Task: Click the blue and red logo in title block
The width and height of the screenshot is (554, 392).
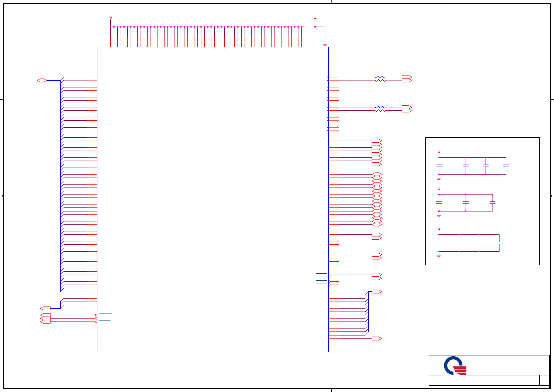Action: pyautogui.click(x=455, y=366)
